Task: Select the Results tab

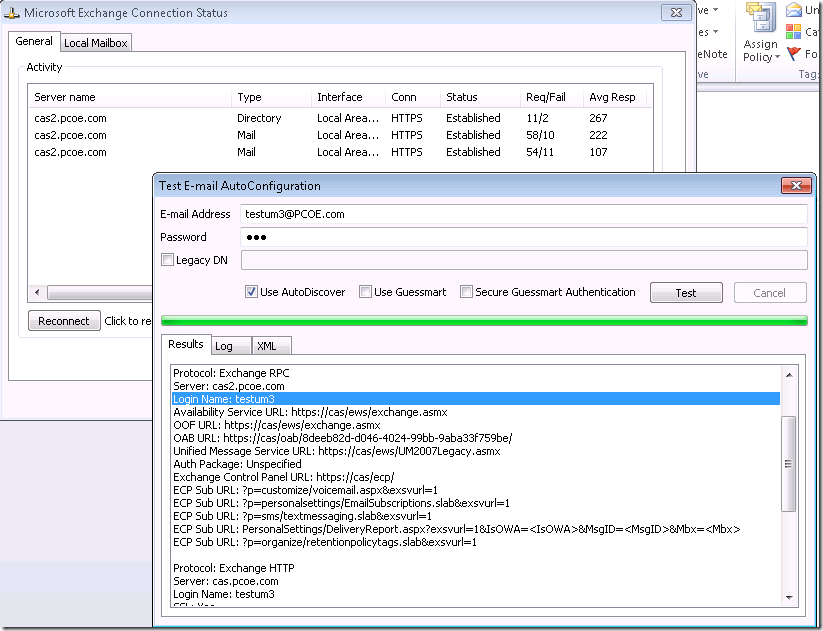Action: tap(185, 344)
